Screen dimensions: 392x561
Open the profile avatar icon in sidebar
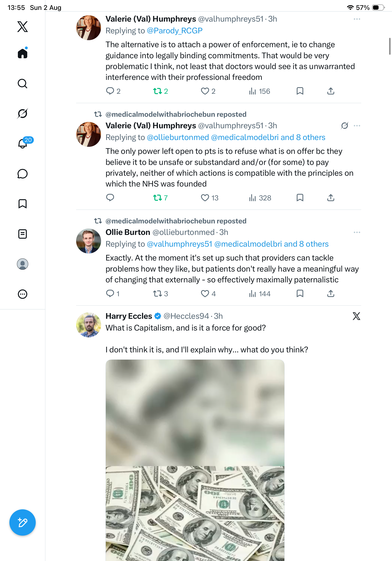pyautogui.click(x=23, y=264)
